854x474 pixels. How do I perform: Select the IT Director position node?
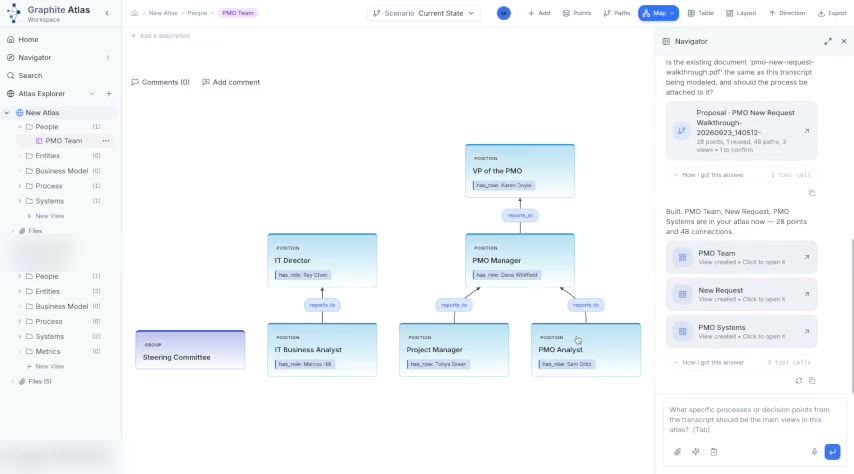322,260
